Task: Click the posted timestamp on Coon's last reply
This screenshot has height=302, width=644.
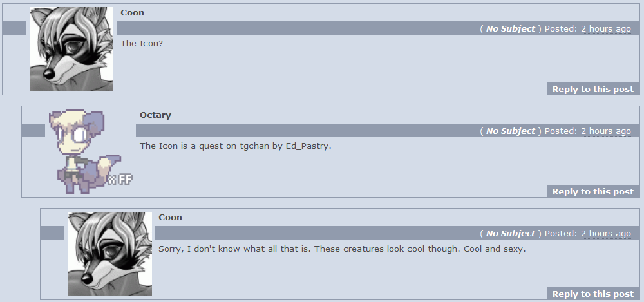Action: (x=588, y=234)
